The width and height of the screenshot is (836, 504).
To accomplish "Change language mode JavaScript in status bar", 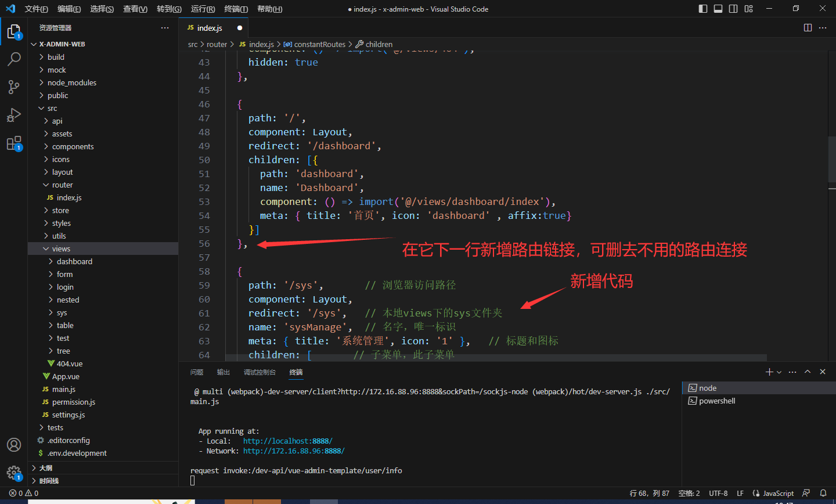I will pyautogui.click(x=778, y=493).
